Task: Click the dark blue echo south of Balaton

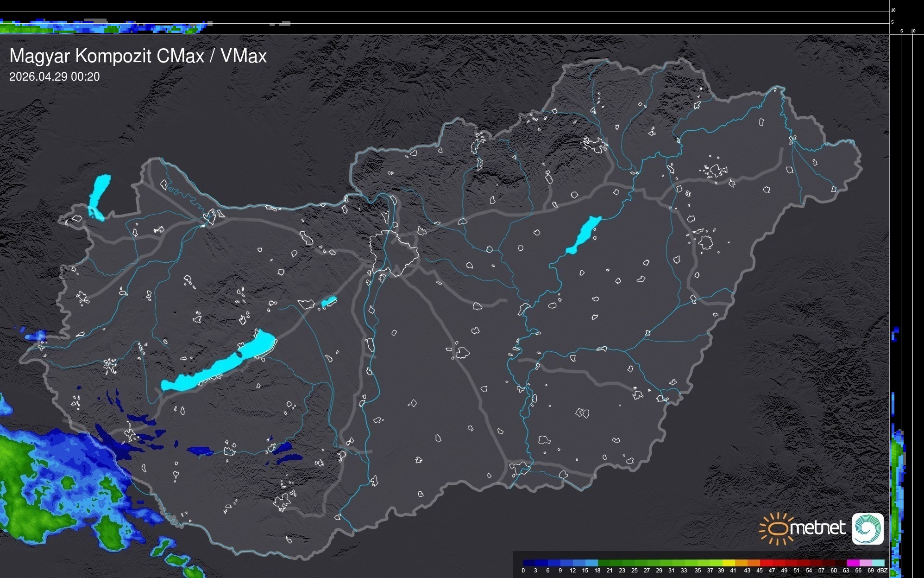Action: pyautogui.click(x=199, y=450)
